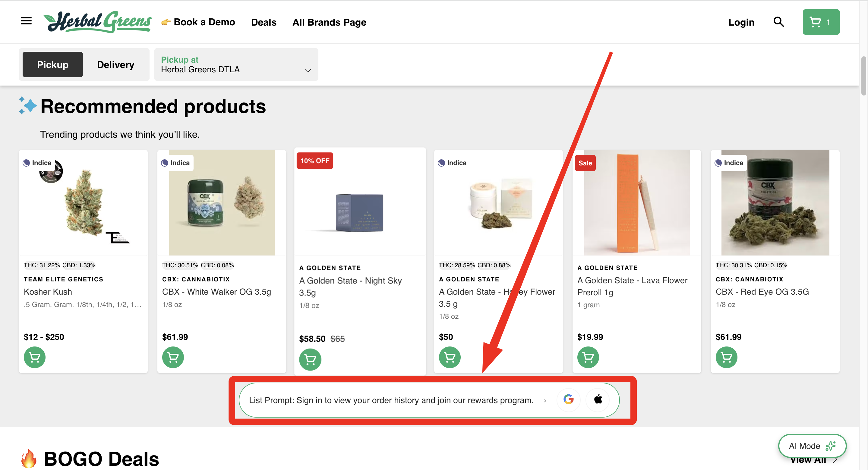Open the hamburger navigation menu
868x470 pixels.
(x=26, y=21)
